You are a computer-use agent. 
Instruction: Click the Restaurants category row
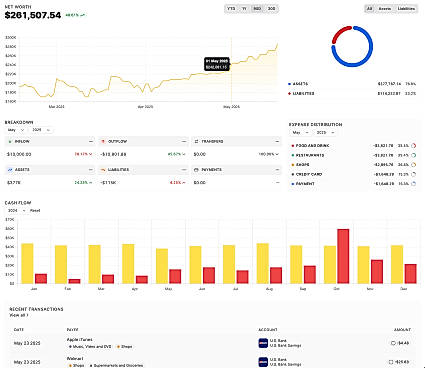click(x=354, y=155)
